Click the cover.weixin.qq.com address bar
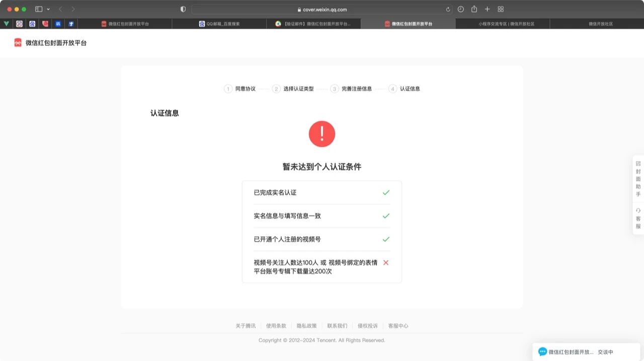The width and height of the screenshot is (644, 361). coord(322,9)
